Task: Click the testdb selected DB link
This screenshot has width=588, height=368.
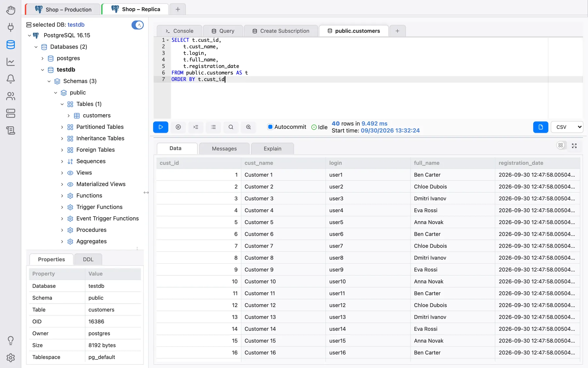Action: click(x=76, y=25)
